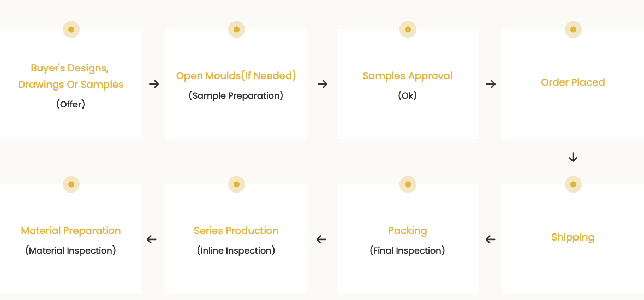Click the dot above Shipping card
The height and width of the screenshot is (300, 644).
point(573,184)
